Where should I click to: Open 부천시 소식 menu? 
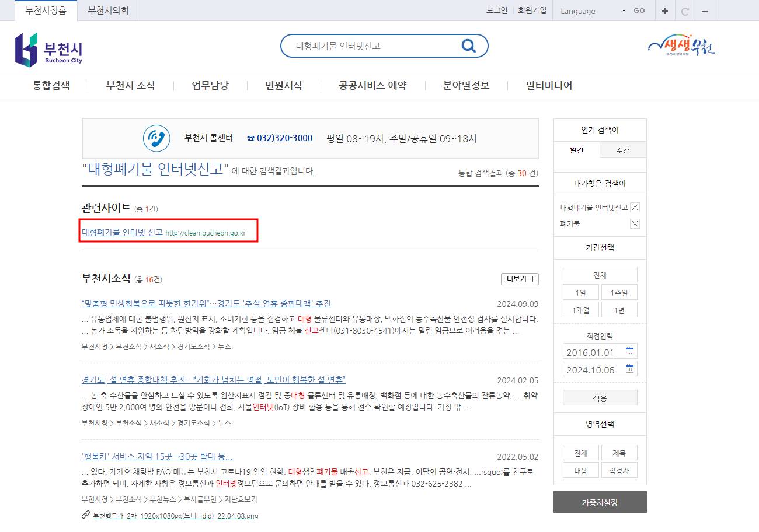(131, 85)
